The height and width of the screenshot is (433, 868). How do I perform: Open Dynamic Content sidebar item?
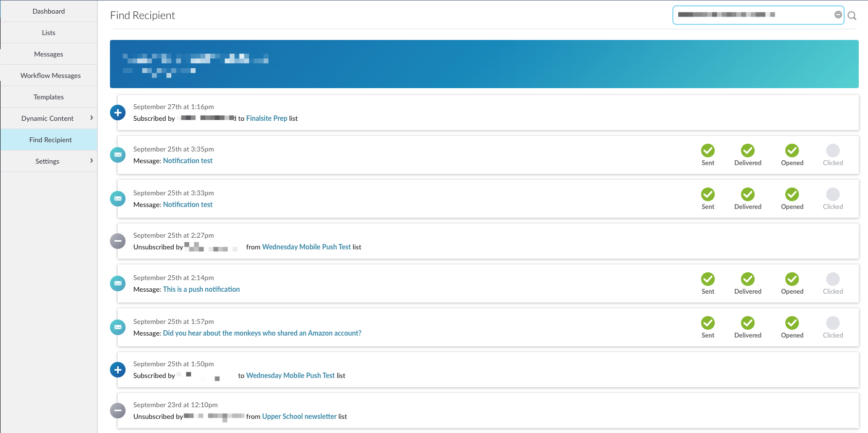[x=48, y=118]
